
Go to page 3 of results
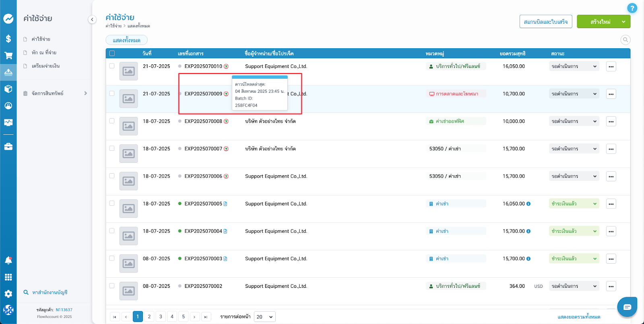(x=161, y=317)
